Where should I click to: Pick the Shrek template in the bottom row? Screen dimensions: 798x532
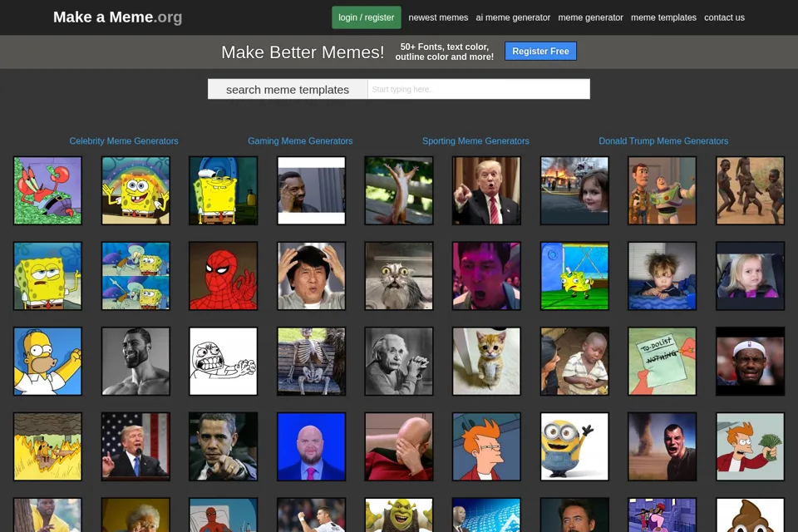pos(399,515)
